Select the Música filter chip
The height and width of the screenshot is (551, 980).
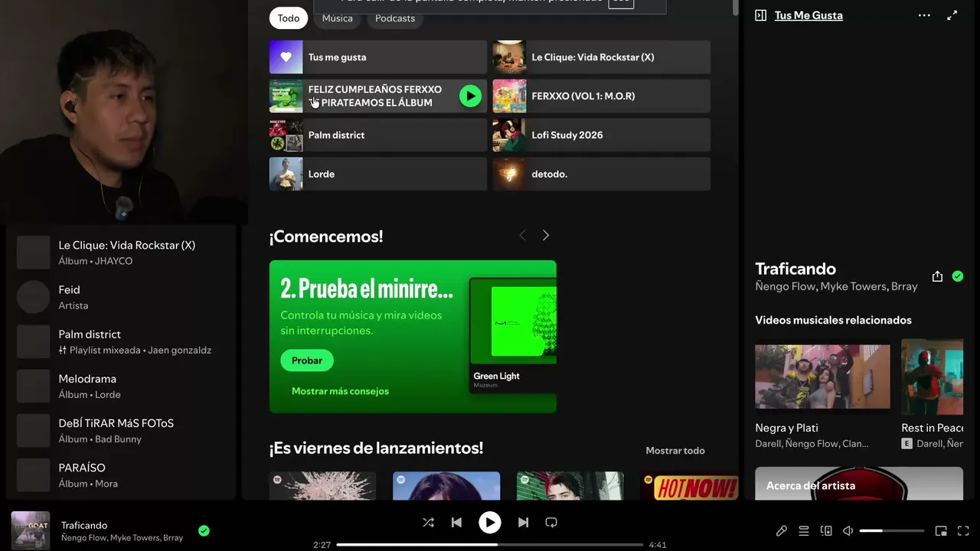click(x=338, y=18)
